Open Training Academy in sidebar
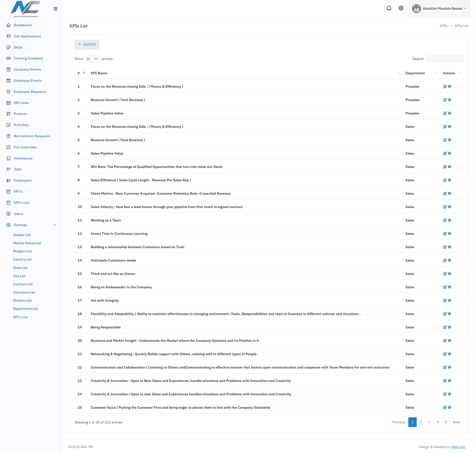 (x=28, y=58)
